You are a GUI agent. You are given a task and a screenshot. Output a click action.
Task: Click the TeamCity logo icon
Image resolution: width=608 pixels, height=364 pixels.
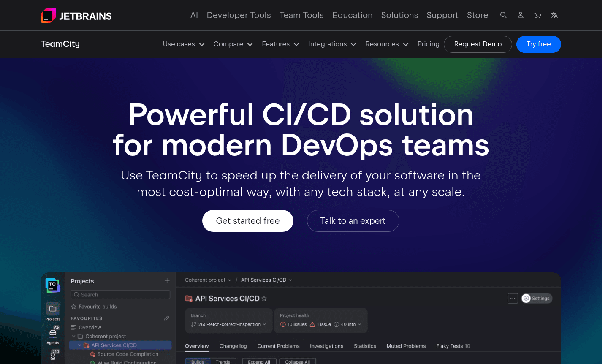click(x=52, y=285)
